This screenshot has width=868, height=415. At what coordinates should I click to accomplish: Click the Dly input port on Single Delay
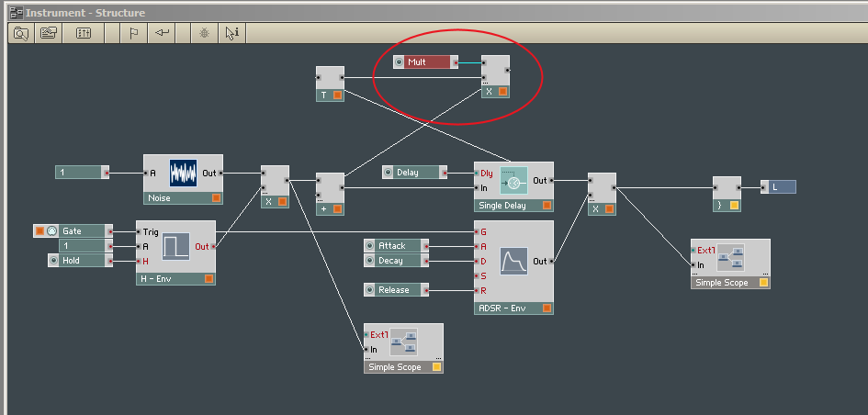(477, 174)
